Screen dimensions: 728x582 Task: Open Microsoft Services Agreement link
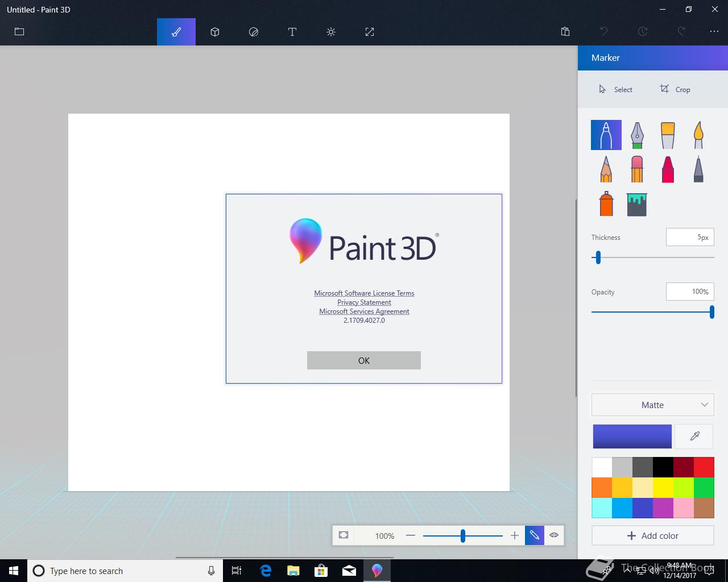coord(364,311)
